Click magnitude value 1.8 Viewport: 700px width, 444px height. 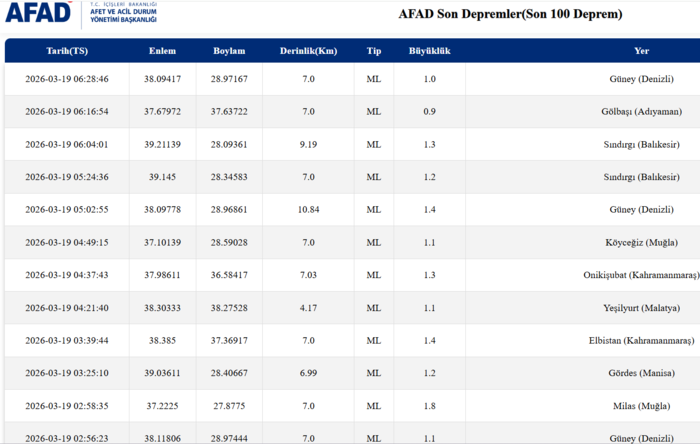[x=429, y=407]
